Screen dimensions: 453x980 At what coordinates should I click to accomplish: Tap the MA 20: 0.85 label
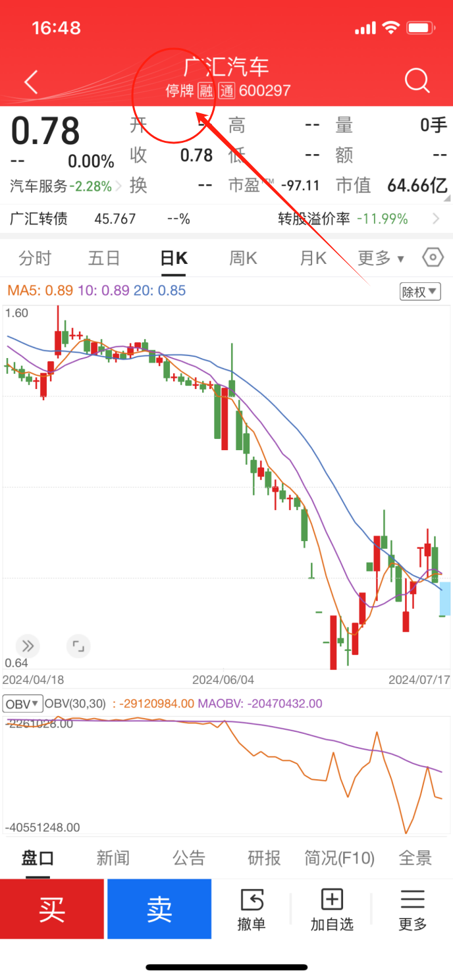[x=160, y=290]
